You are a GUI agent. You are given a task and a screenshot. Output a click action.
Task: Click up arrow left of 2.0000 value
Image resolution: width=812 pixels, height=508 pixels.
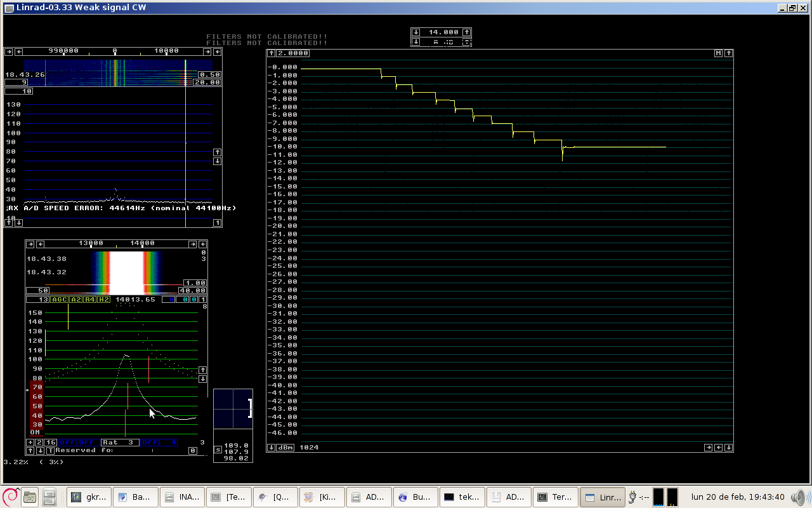tap(271, 53)
